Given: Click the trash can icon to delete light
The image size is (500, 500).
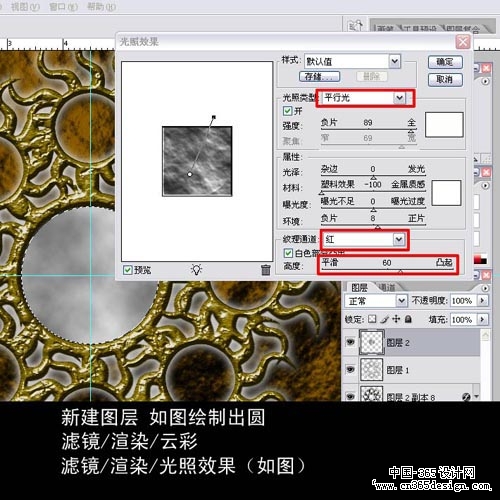Looking at the screenshot, I should (265, 270).
